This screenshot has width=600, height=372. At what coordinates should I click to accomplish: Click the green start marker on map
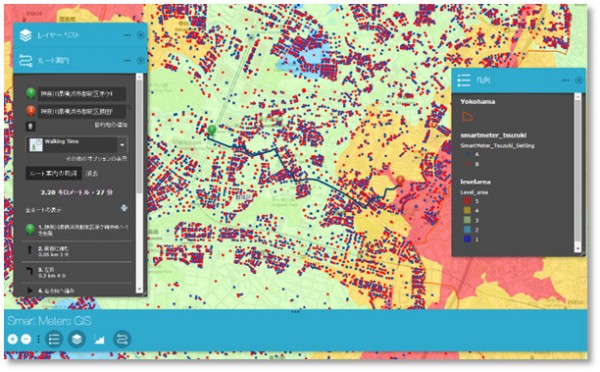tap(212, 130)
